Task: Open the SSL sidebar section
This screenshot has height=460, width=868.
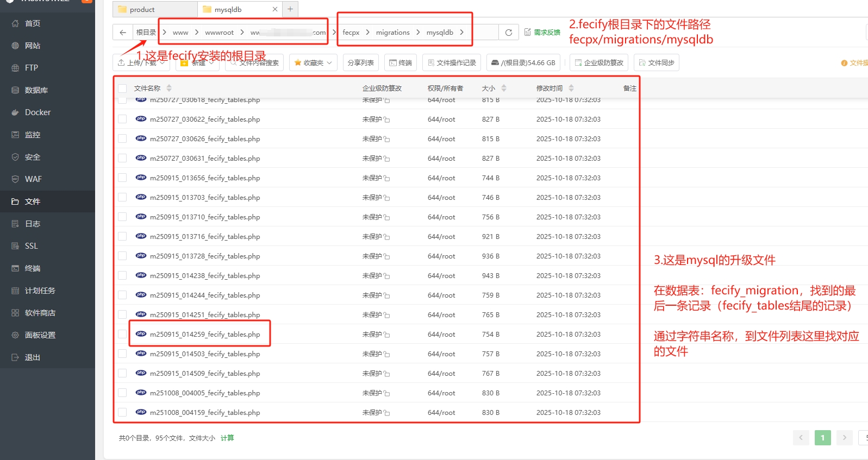Action: [31, 246]
